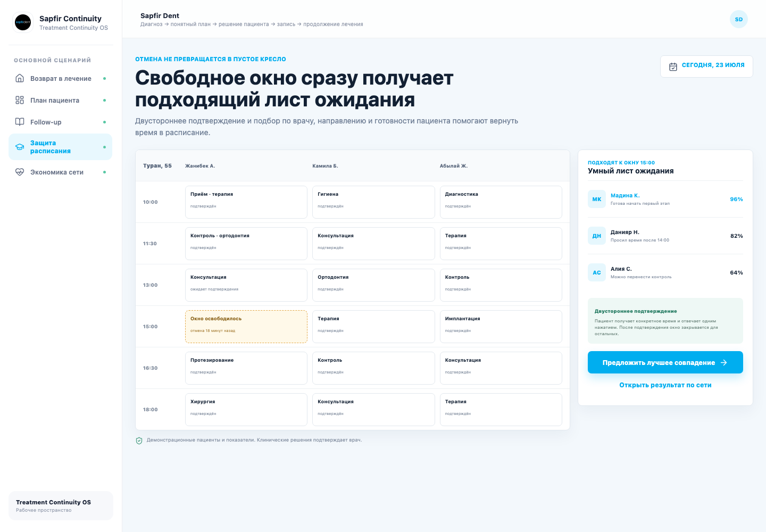Select the Хирургия appointment at 18:00

tap(246, 410)
